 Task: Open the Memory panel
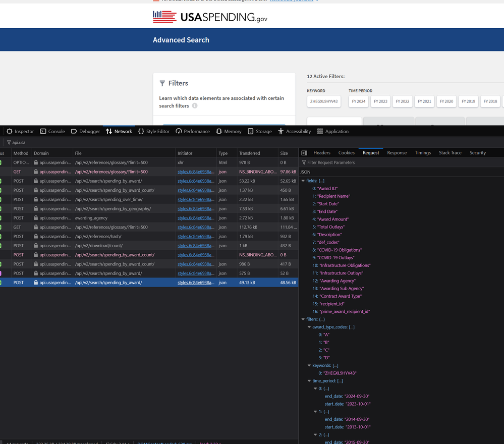point(229,132)
